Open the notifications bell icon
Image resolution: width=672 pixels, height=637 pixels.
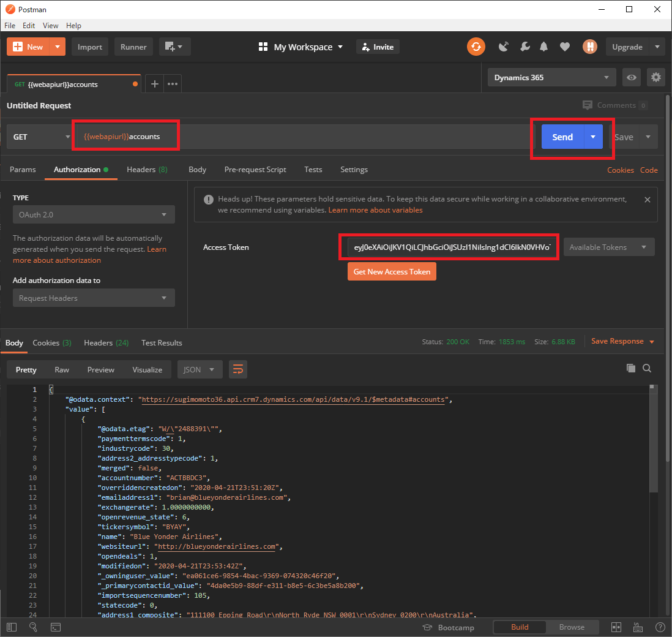pyautogui.click(x=543, y=47)
